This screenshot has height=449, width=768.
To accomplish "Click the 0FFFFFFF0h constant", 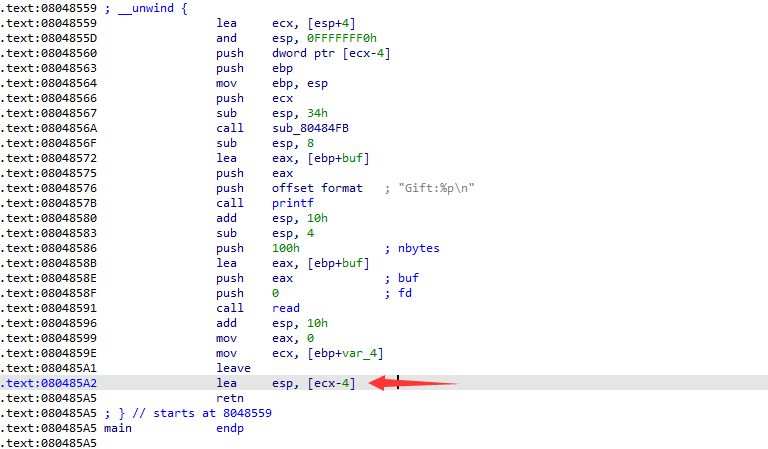I will click(341, 38).
